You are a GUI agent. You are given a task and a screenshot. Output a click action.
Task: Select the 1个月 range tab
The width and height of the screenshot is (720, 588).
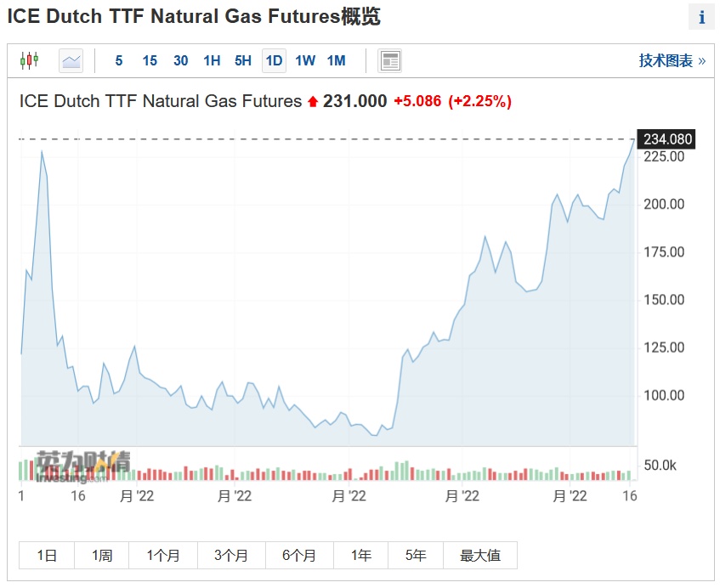pos(163,556)
